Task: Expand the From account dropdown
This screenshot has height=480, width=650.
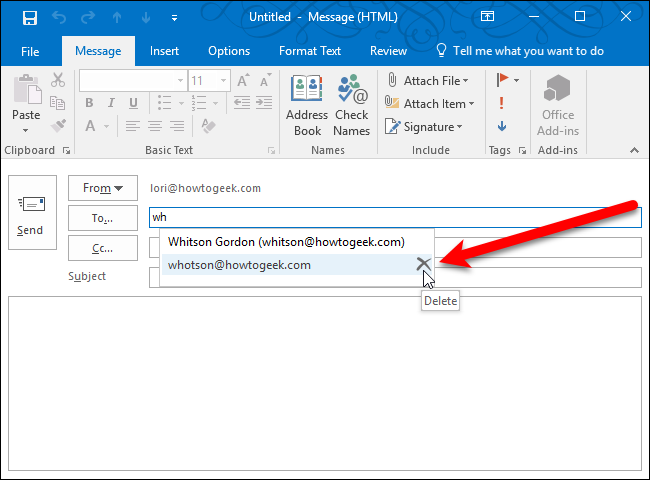Action: tap(103, 188)
